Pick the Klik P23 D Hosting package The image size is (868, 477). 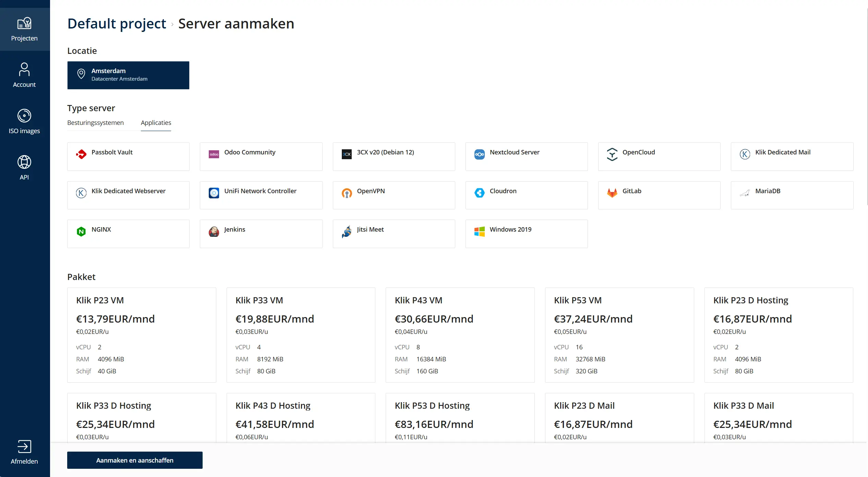[x=779, y=335]
